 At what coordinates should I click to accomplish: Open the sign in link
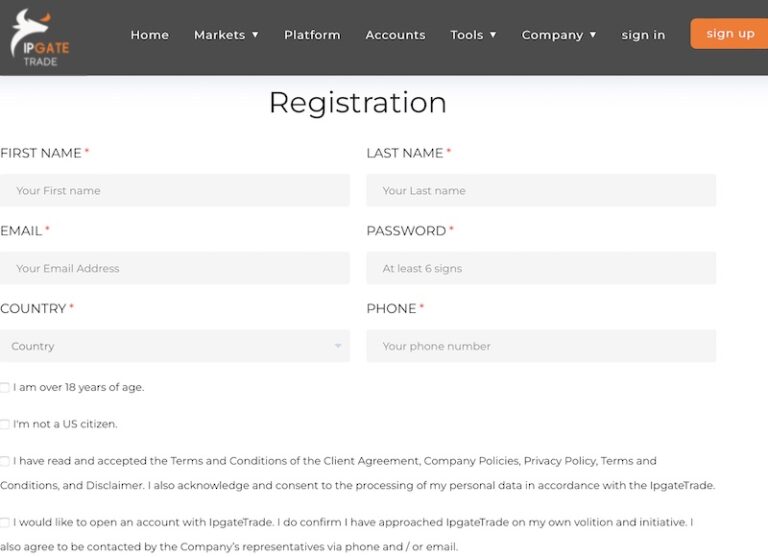[643, 35]
